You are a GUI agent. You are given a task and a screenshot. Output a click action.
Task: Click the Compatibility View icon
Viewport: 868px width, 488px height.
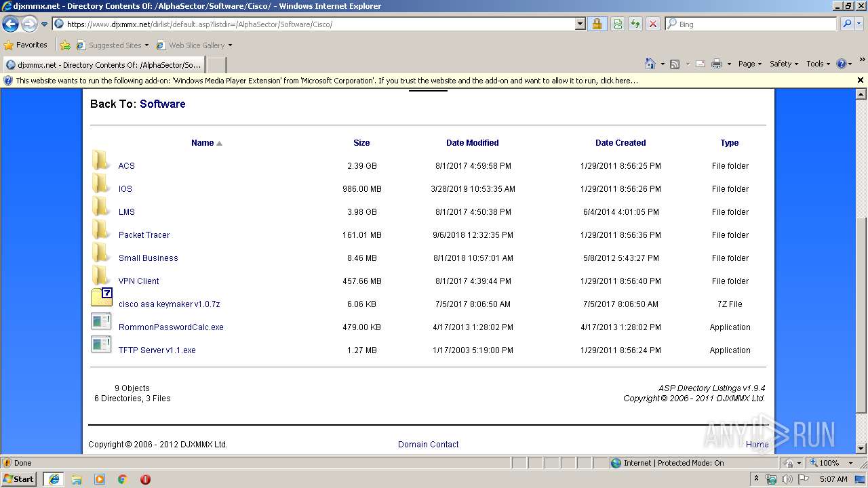point(618,24)
